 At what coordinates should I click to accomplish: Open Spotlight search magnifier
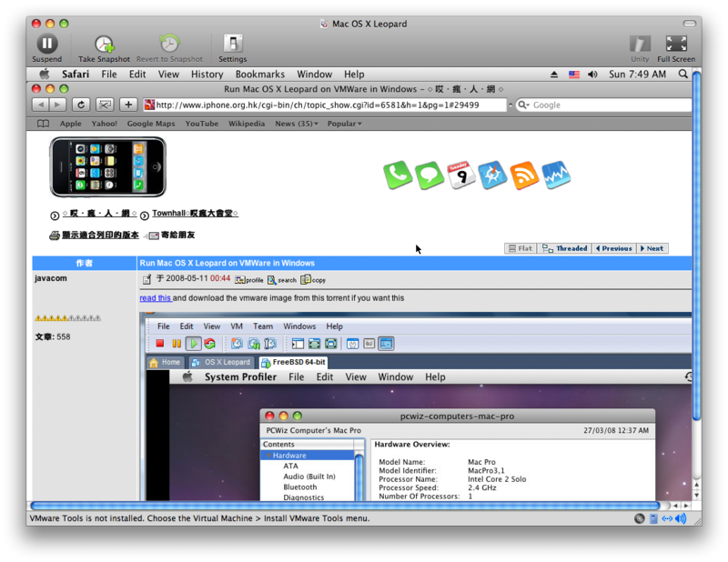point(683,75)
